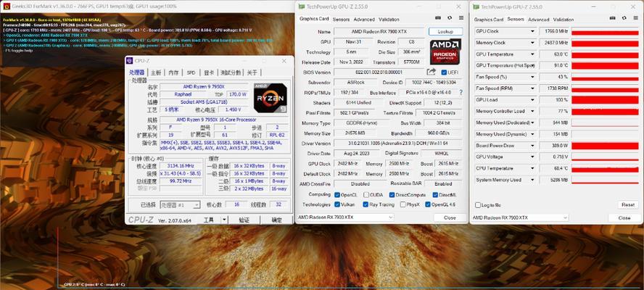This screenshot has height=290, width=644.
Task: Toggle the UEFI checkbox in GPU-Z
Action: (444, 72)
